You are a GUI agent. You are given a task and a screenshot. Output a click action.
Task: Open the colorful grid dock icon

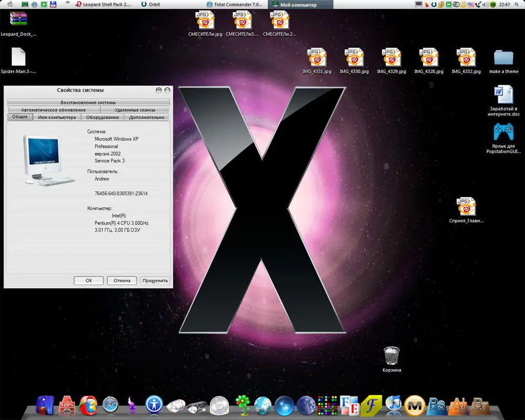tap(327, 405)
